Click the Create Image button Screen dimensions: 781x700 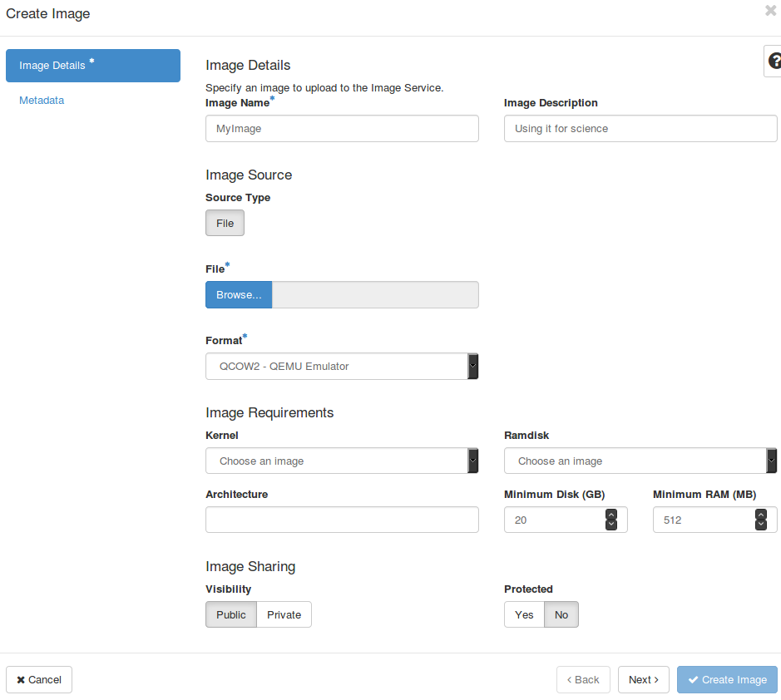click(727, 679)
